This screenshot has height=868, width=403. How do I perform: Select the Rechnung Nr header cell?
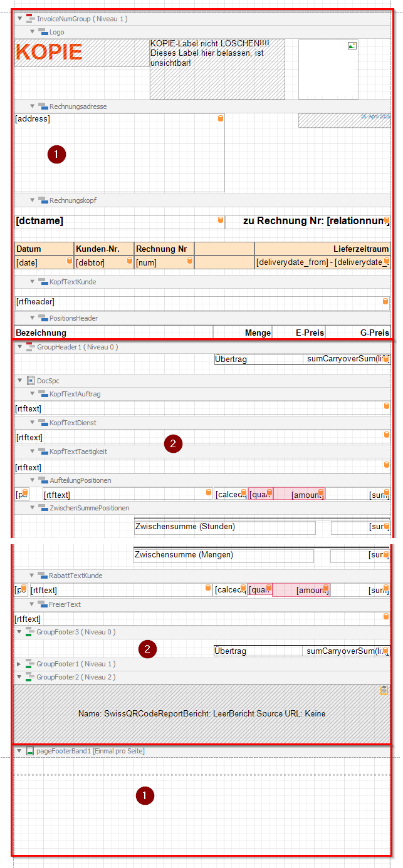coord(164,249)
